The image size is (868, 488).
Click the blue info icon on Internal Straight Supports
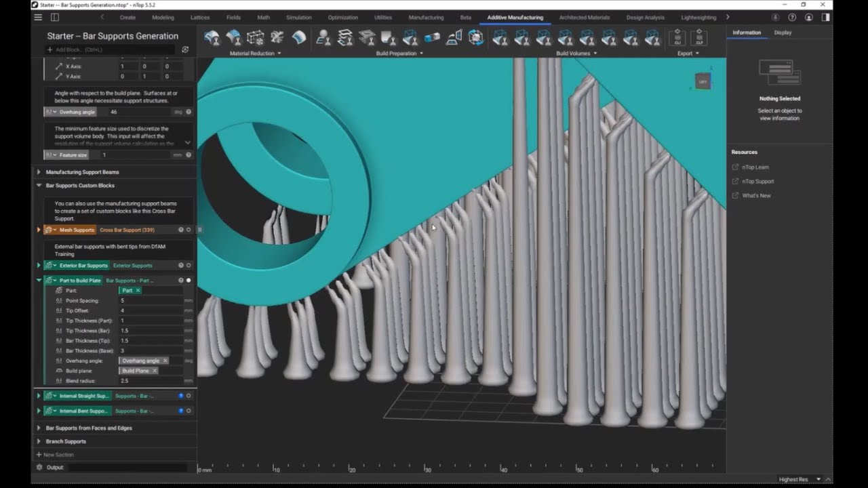coord(181,395)
